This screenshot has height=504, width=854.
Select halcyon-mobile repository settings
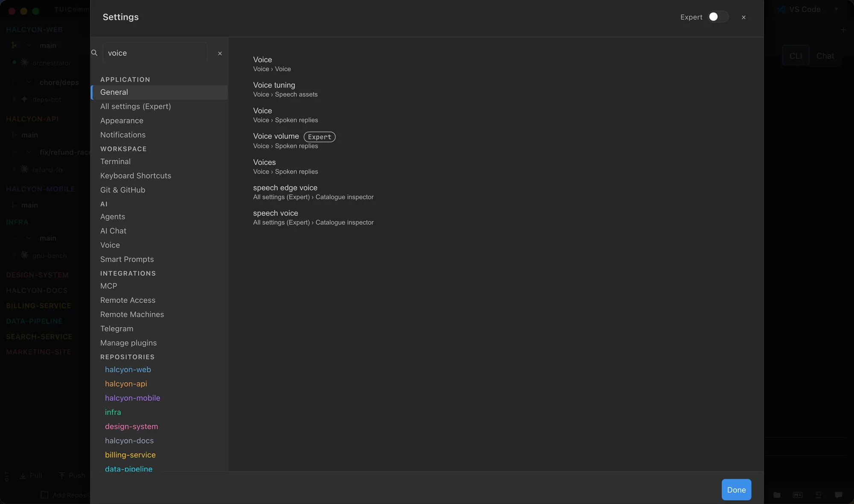tap(159, 398)
